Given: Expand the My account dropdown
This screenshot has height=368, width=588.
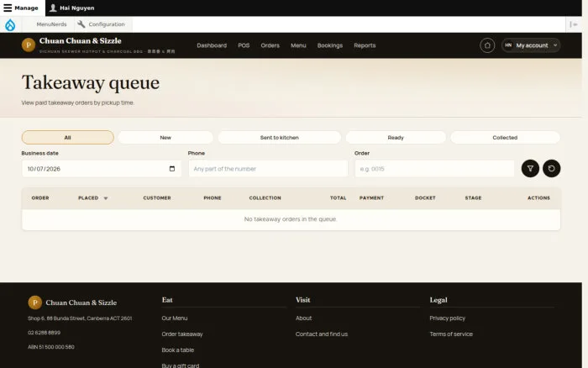Looking at the screenshot, I should 531,45.
